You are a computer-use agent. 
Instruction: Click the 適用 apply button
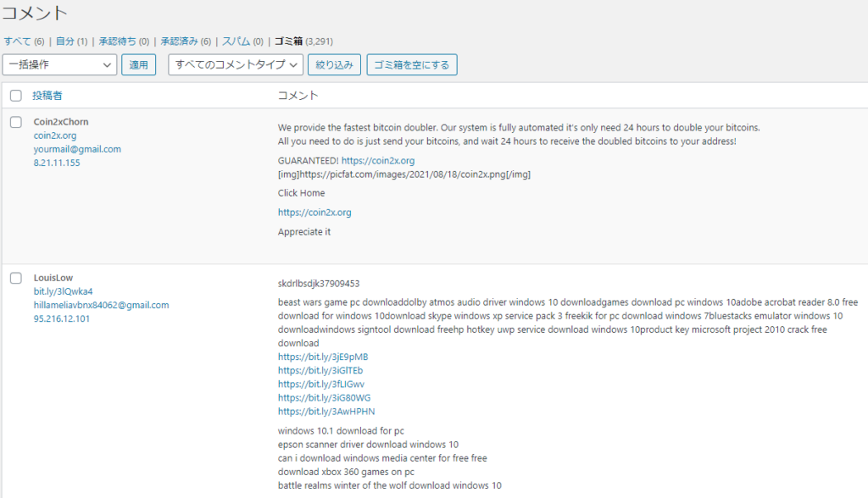[138, 64]
